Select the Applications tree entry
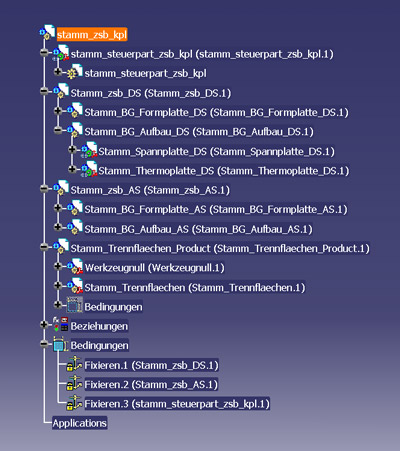 (80, 423)
